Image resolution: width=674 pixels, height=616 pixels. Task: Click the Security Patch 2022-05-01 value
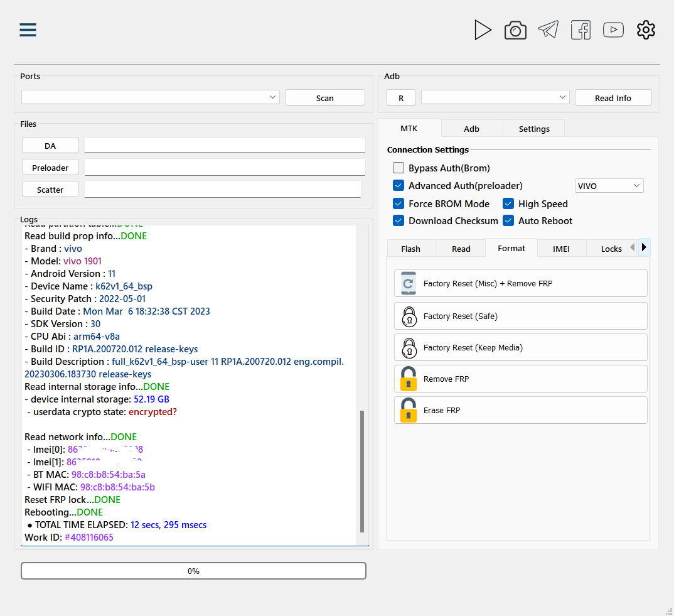point(122,298)
